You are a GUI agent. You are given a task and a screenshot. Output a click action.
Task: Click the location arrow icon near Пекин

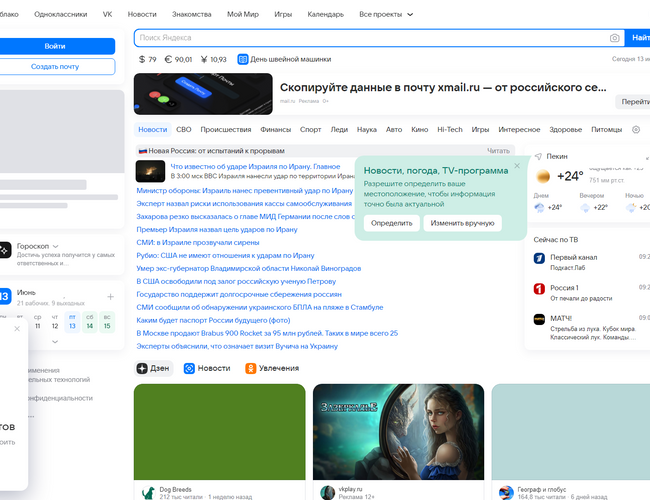point(538,157)
